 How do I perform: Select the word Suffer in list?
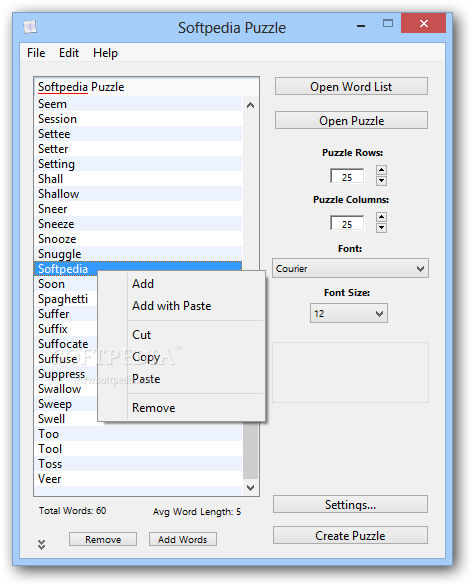(x=54, y=314)
